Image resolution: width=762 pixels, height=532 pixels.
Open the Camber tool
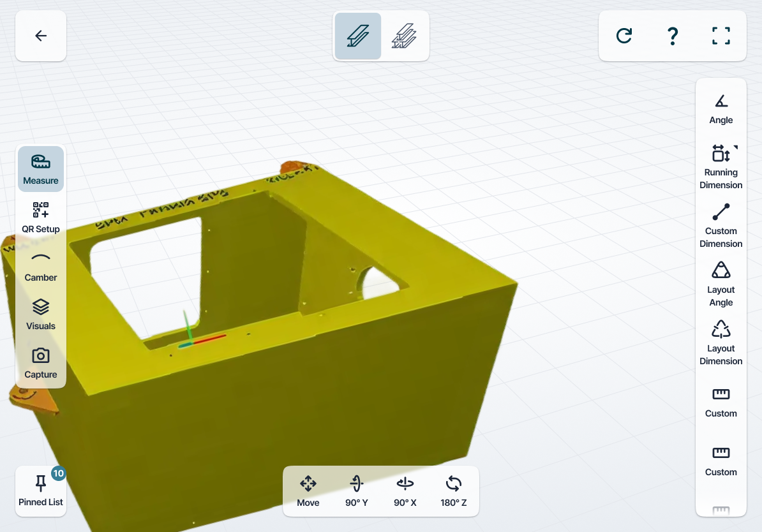click(41, 266)
